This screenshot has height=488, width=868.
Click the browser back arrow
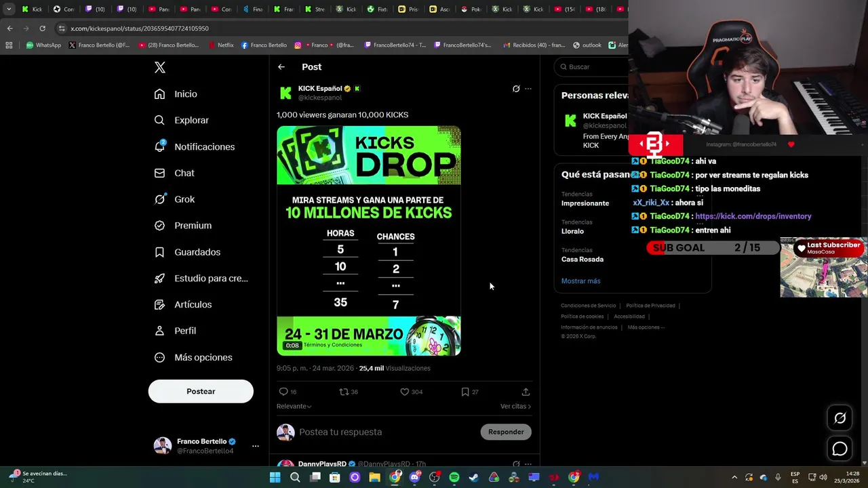pyautogui.click(x=9, y=28)
